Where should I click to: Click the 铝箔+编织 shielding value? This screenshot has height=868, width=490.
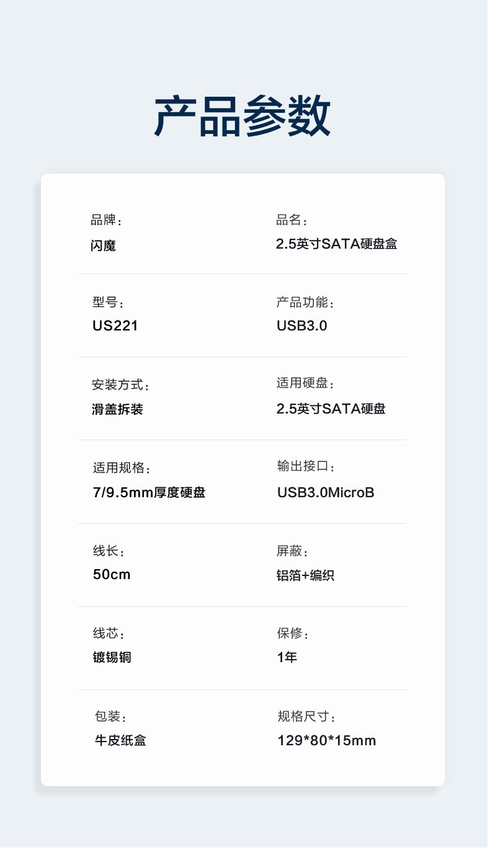click(305, 575)
